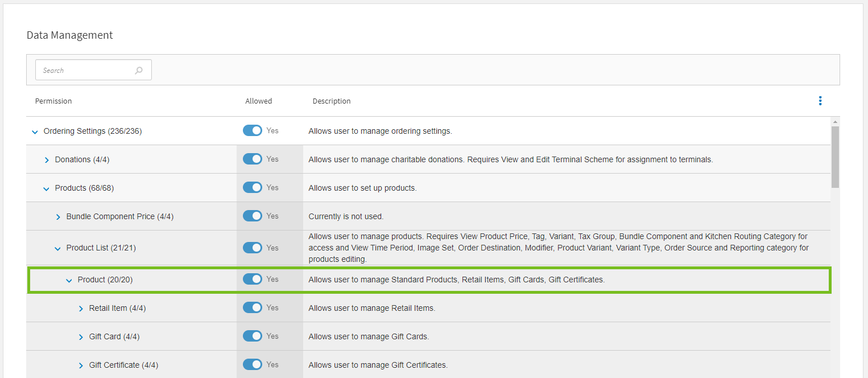The image size is (868, 378).
Task: Expand Bundle Component Price node
Action: click(x=58, y=217)
